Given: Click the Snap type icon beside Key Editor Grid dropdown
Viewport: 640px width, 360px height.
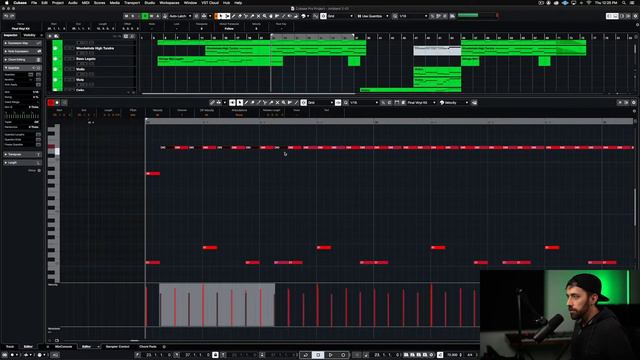Looking at the screenshot, I should tap(304, 102).
